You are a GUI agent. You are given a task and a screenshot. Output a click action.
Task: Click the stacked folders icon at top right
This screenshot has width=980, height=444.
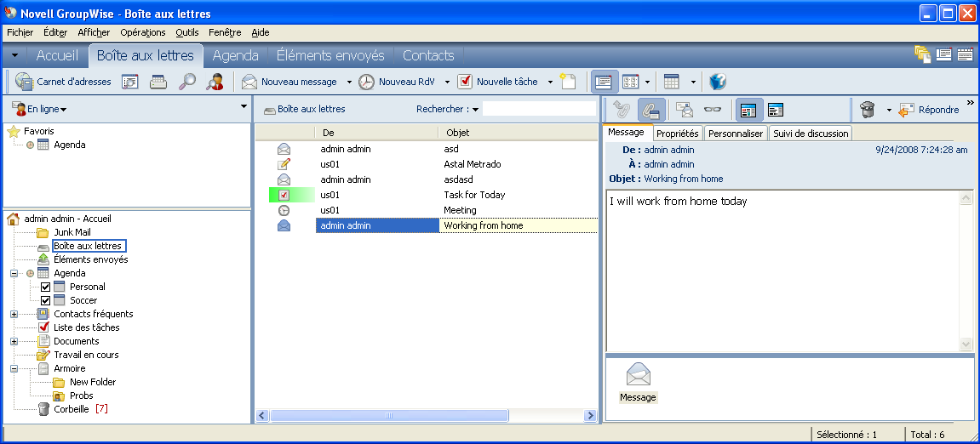click(x=922, y=54)
